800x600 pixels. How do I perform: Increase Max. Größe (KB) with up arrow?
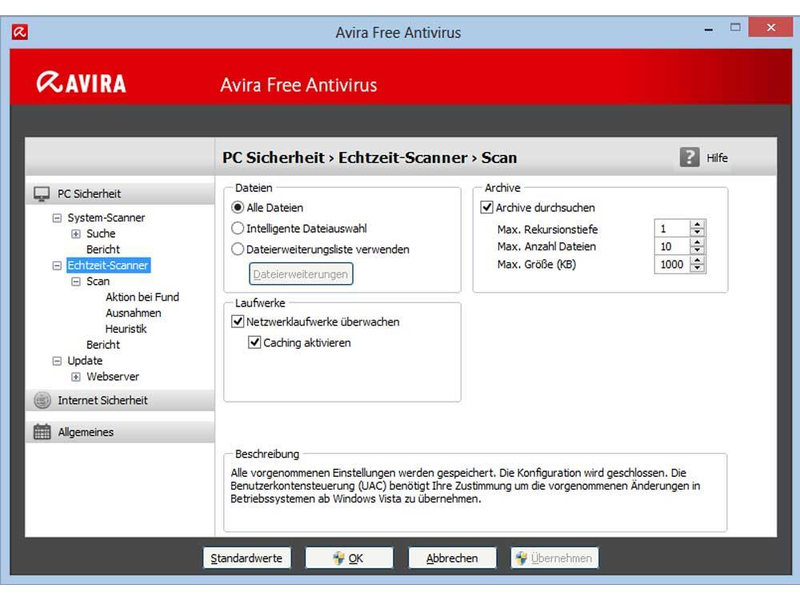click(x=697, y=260)
